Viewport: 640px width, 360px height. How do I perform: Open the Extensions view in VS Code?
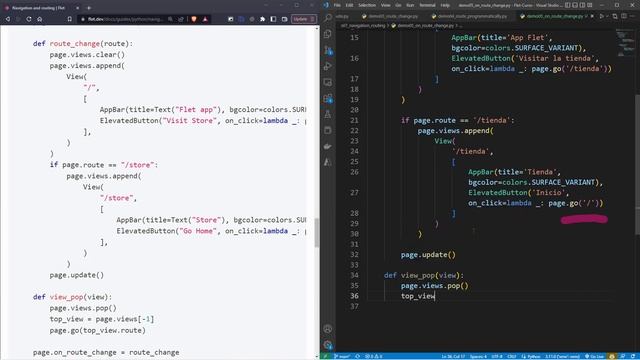pos(328,98)
